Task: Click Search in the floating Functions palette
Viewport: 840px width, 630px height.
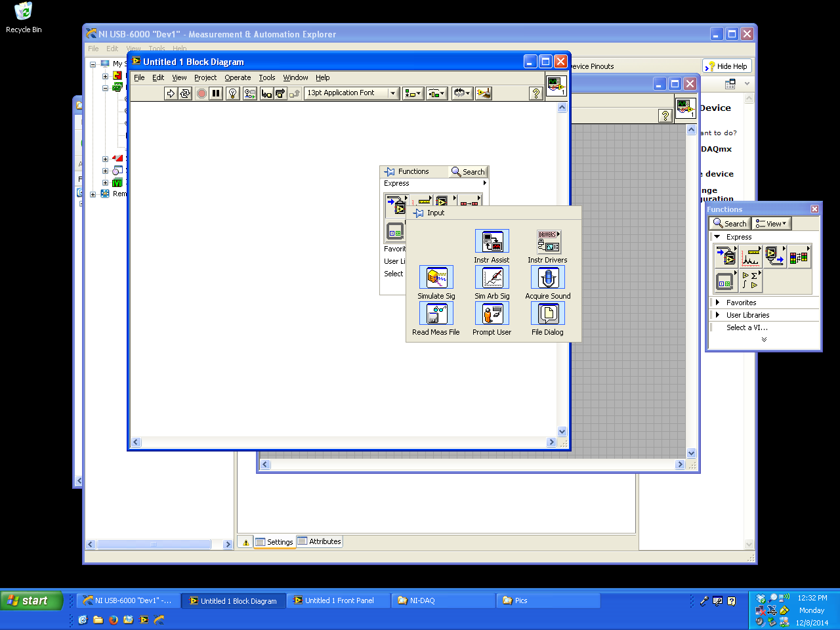Action: [730, 224]
